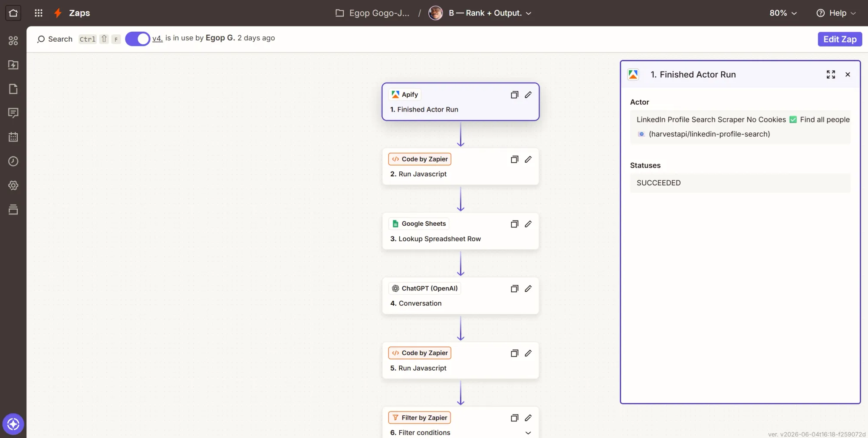The image size is (868, 438).
Task: Select the ChatGPT Conversation step
Action: (x=460, y=296)
